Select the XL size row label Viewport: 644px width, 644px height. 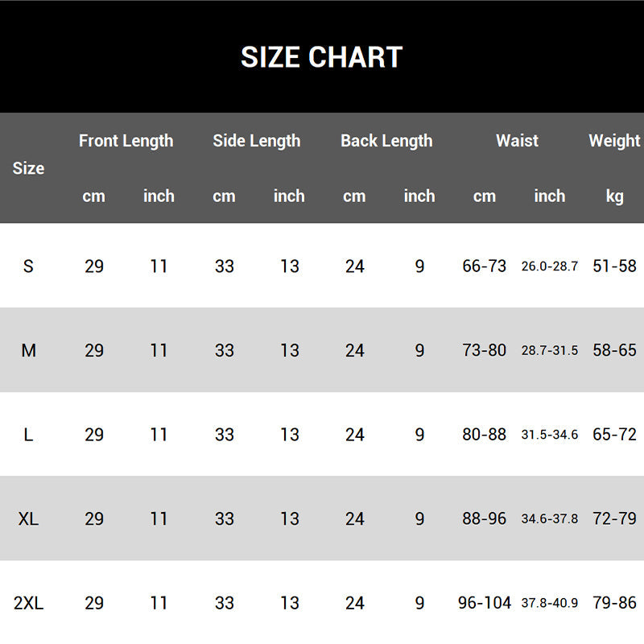28,519
